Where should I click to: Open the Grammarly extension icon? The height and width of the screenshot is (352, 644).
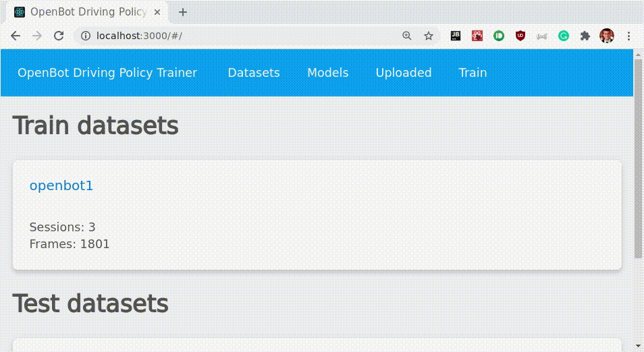pyautogui.click(x=564, y=36)
